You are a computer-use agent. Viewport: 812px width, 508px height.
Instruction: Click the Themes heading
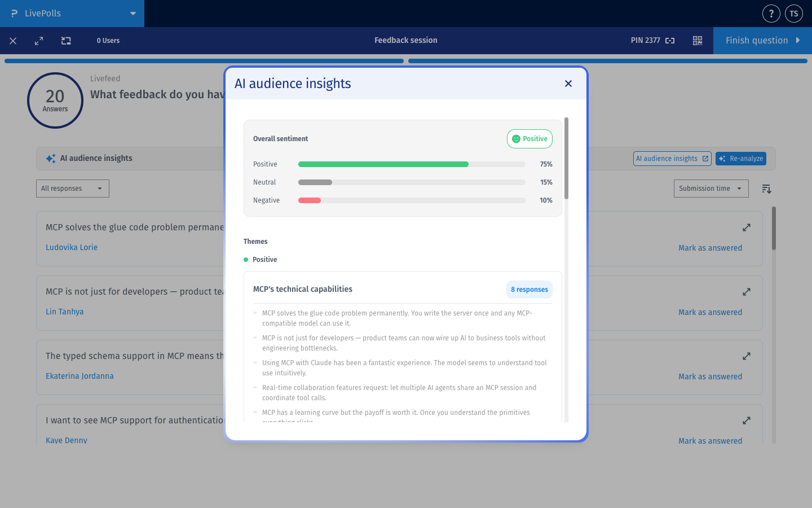pos(255,242)
